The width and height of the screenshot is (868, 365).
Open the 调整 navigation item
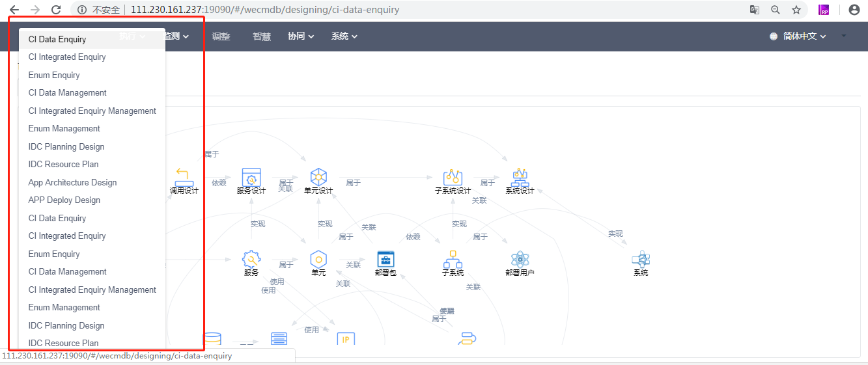tap(221, 36)
